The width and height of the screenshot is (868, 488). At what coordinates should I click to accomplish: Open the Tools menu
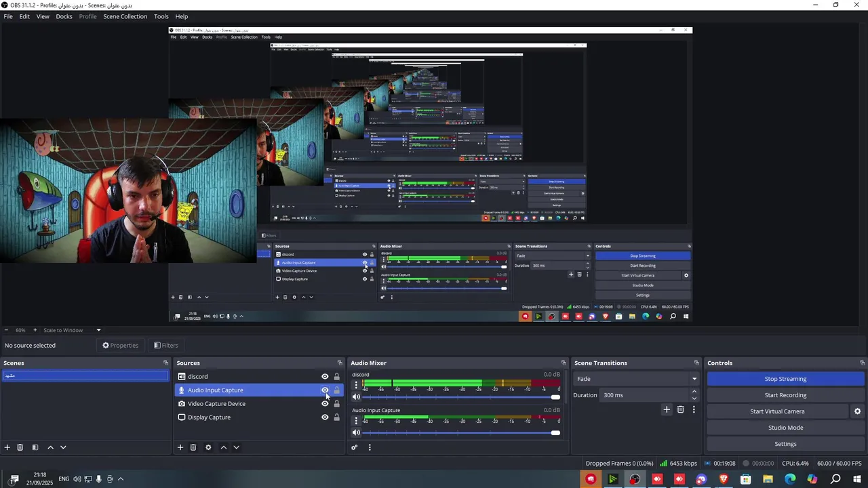[161, 16]
